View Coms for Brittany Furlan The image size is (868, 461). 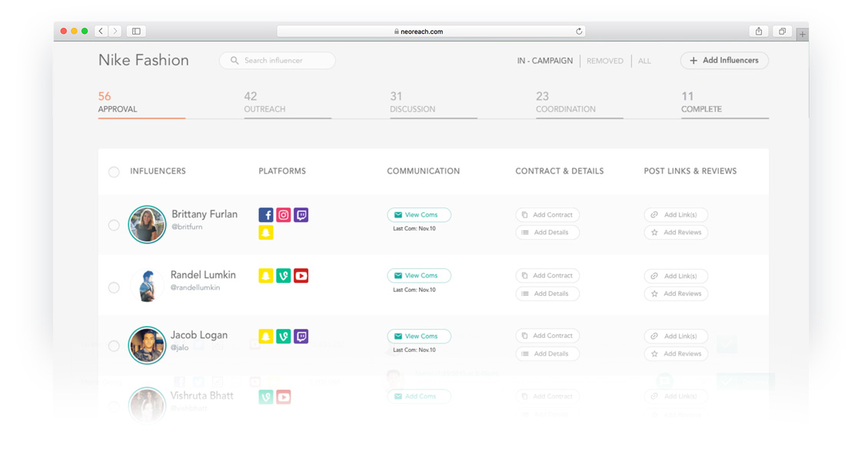tap(419, 215)
